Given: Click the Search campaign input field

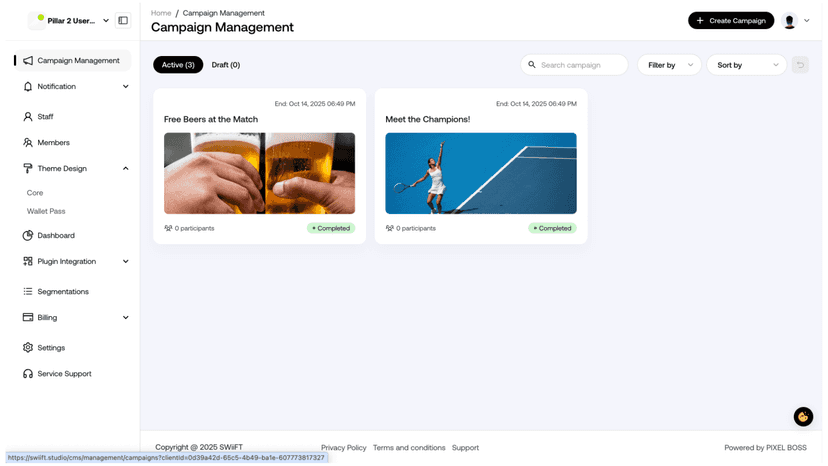Looking at the screenshot, I should (575, 65).
